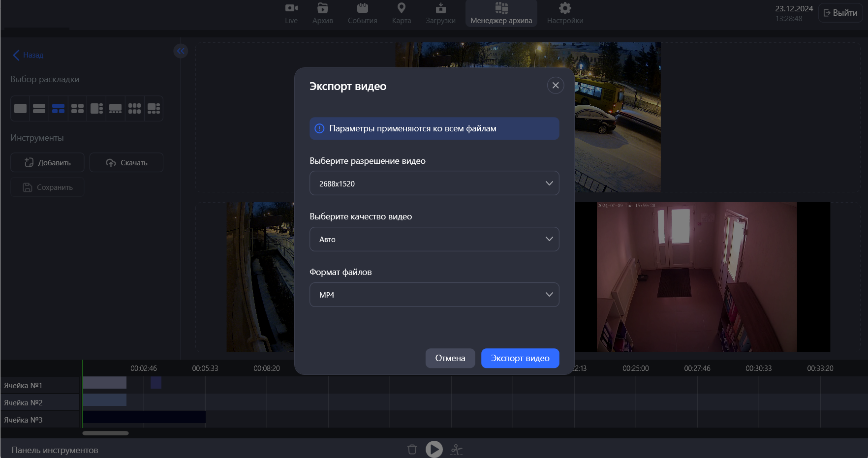Image resolution: width=868 pixels, height=458 pixels.
Task: Collapse the sidebar with double-chevron icon
Action: [x=181, y=51]
